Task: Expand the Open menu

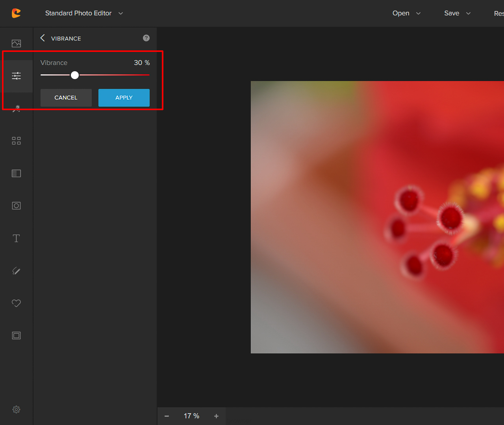Action: pyautogui.click(x=406, y=13)
